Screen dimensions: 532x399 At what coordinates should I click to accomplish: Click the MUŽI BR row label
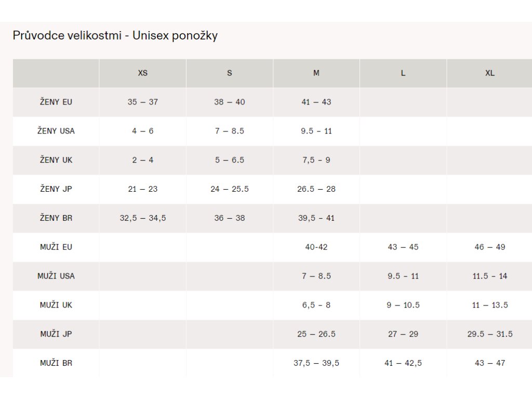point(56,363)
